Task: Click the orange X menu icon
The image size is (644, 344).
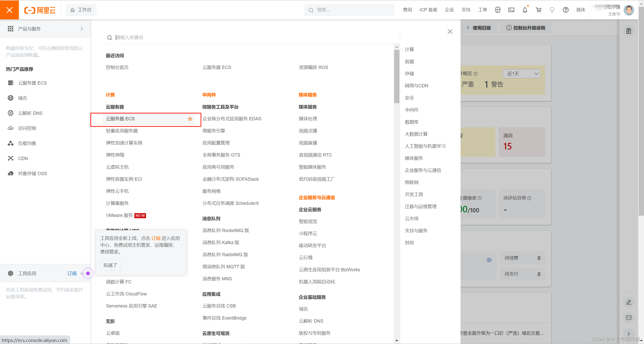Action: pos(9,10)
